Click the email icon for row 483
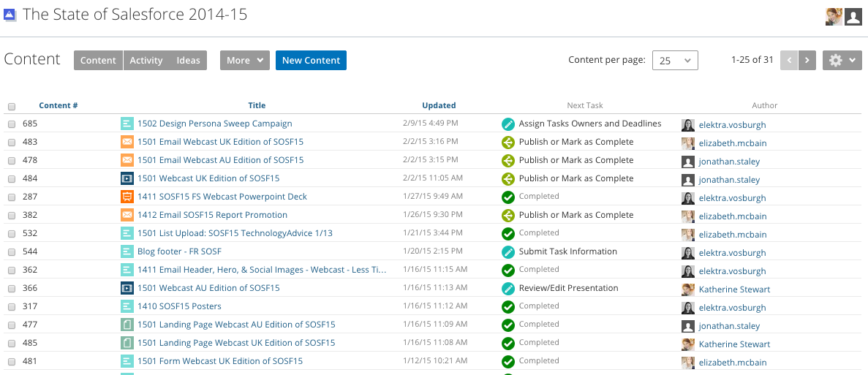 [x=127, y=142]
